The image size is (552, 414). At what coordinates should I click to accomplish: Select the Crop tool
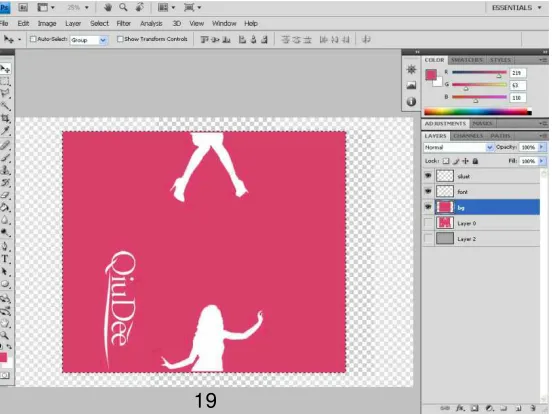tap(5, 118)
